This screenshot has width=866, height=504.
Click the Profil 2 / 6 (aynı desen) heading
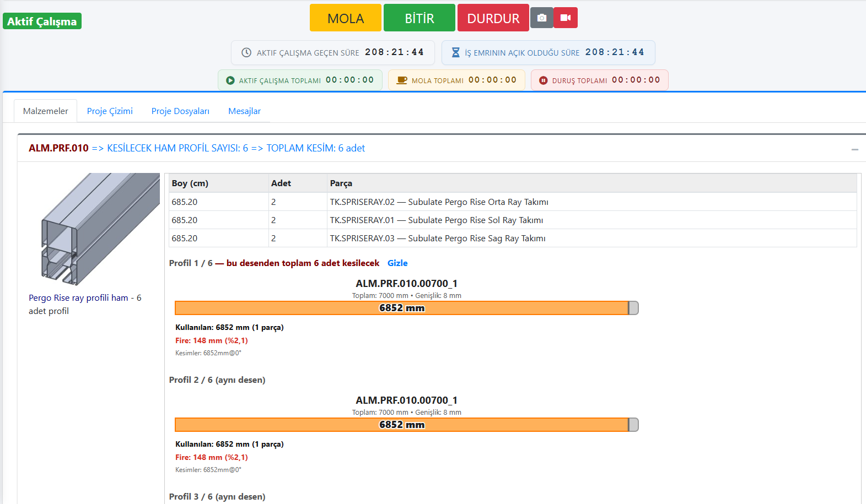tap(217, 380)
